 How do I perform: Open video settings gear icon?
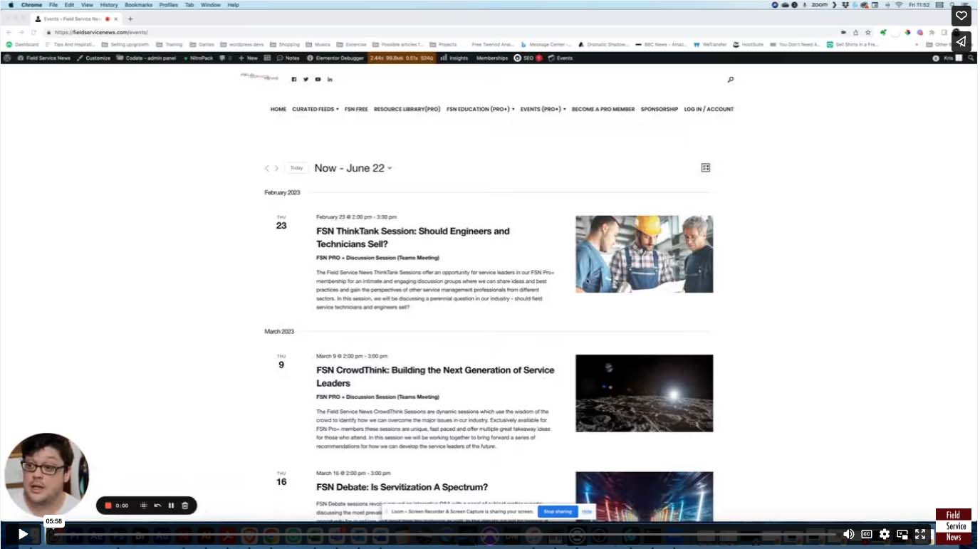click(x=885, y=534)
